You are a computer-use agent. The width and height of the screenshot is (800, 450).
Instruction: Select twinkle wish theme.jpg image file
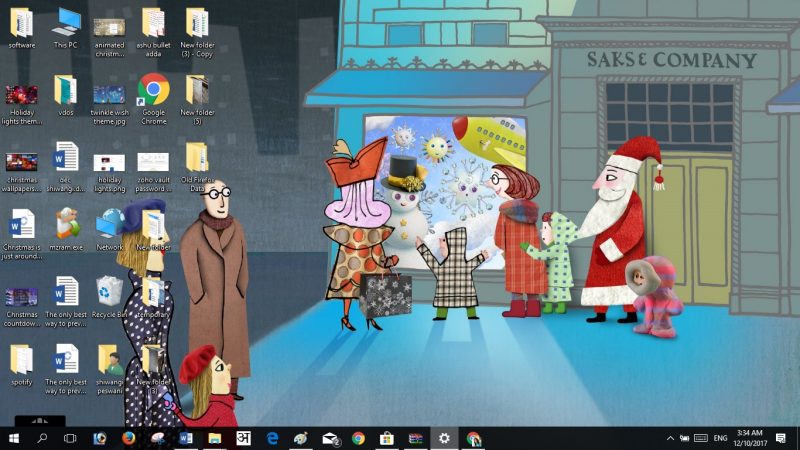click(x=109, y=104)
